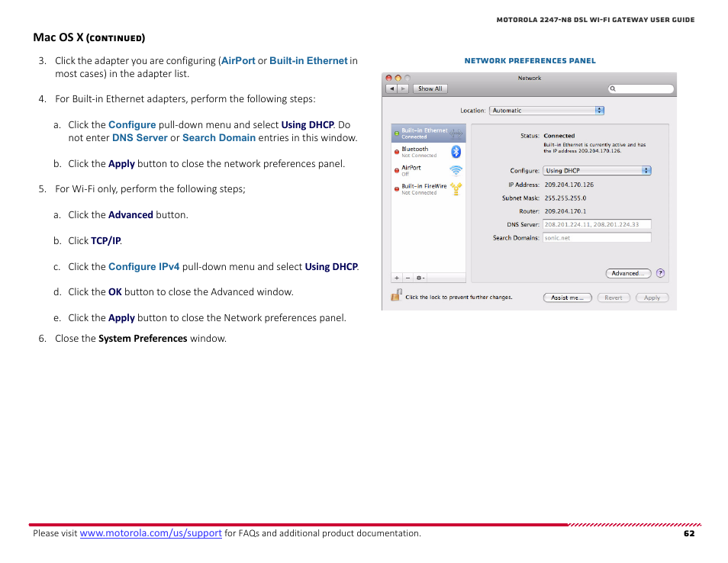Open the Location Automatic dropdown
This screenshot has width=728, height=563.
(x=546, y=111)
